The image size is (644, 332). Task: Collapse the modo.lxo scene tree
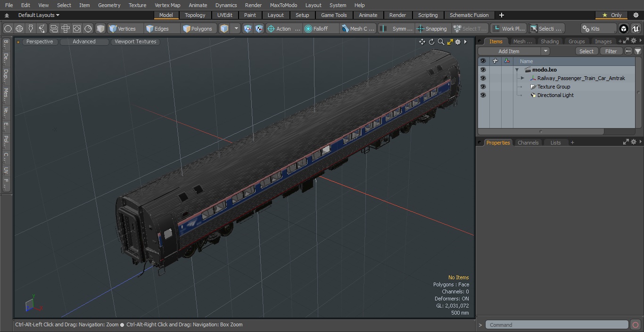coord(517,70)
